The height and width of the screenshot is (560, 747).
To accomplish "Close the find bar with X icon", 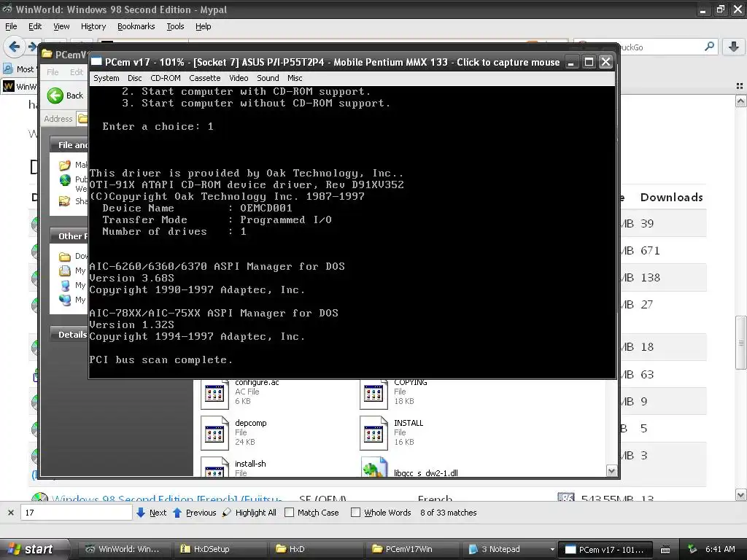I will pyautogui.click(x=10, y=513).
